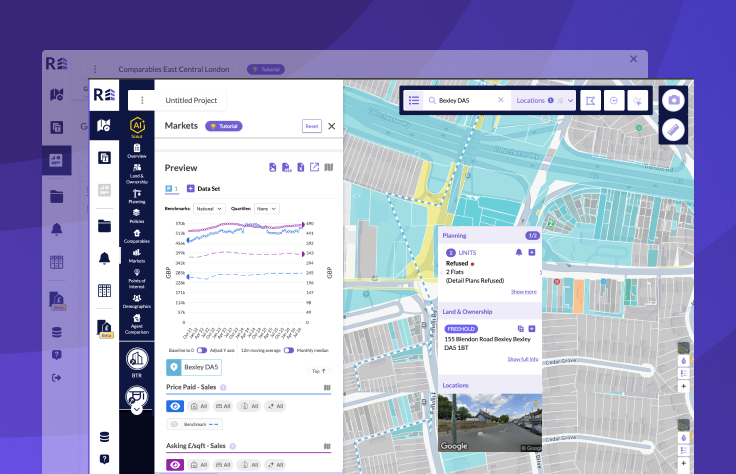Image resolution: width=736 pixels, height=474 pixels.
Task: Open property type All filter under Price Paid
Action: point(199,406)
